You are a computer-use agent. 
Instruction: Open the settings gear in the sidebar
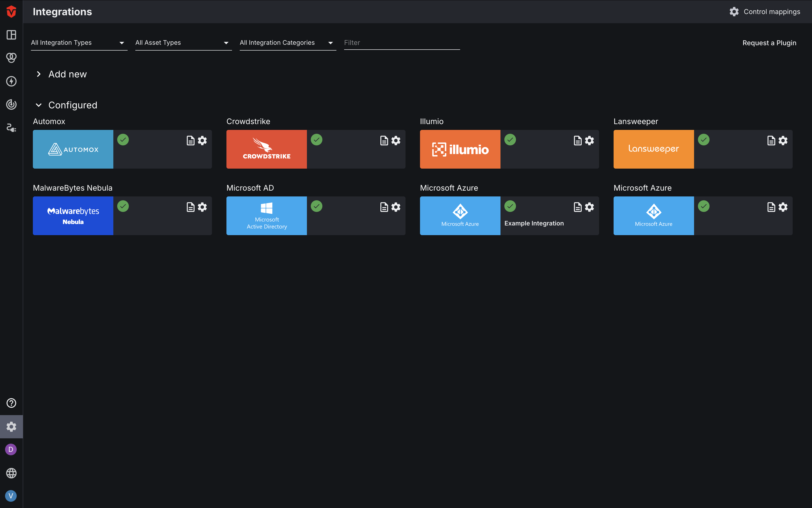(11, 427)
